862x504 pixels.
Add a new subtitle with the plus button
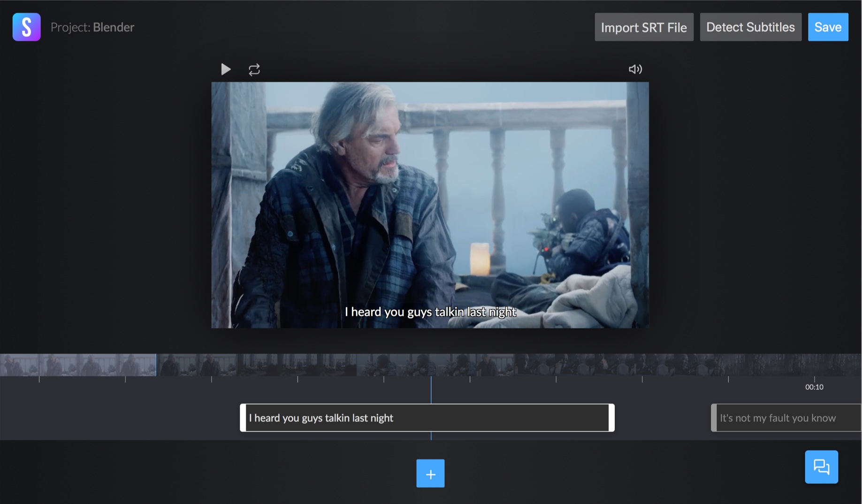coord(430,473)
